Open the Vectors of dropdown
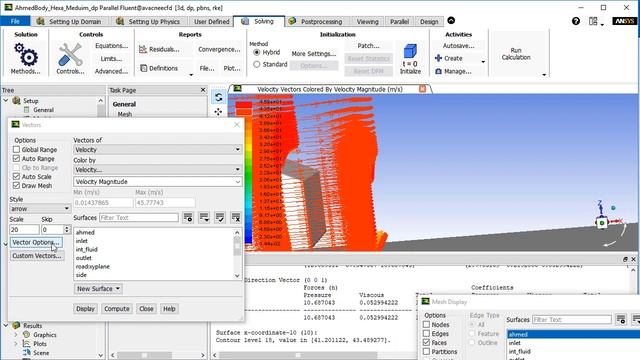The width and height of the screenshot is (640, 360). (x=158, y=150)
